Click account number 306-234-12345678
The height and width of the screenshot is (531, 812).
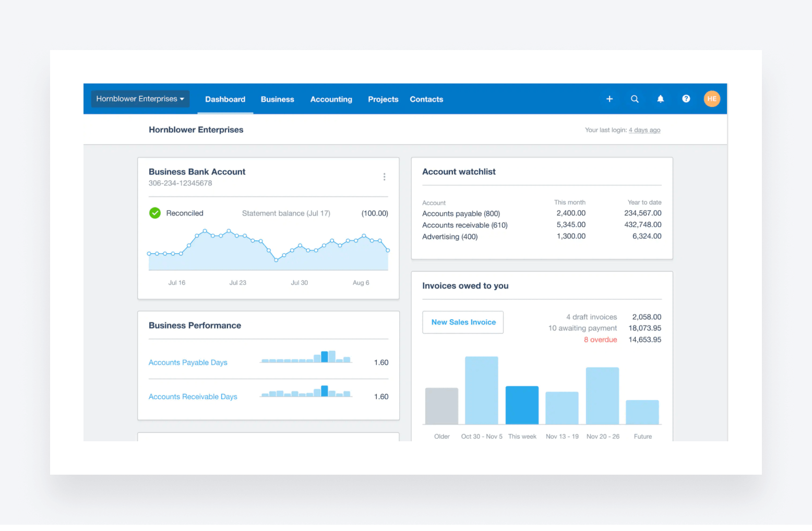tap(180, 183)
